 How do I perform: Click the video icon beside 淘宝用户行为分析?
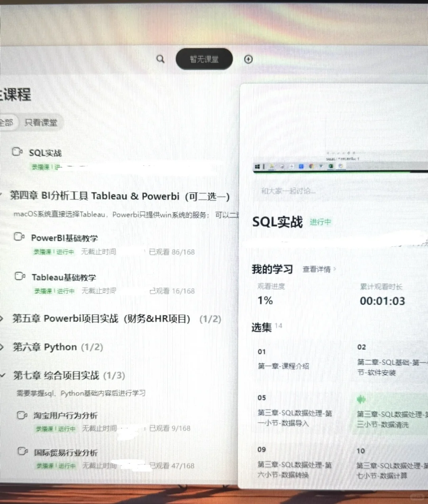[x=22, y=415]
